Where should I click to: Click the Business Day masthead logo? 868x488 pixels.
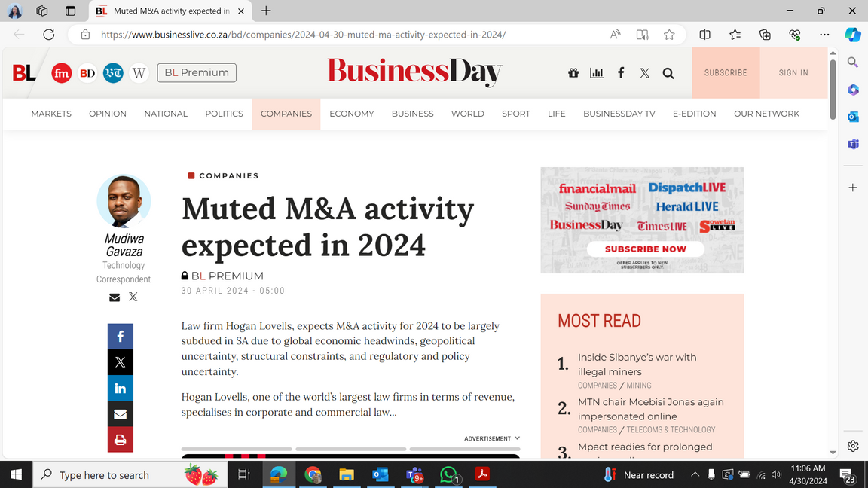415,72
